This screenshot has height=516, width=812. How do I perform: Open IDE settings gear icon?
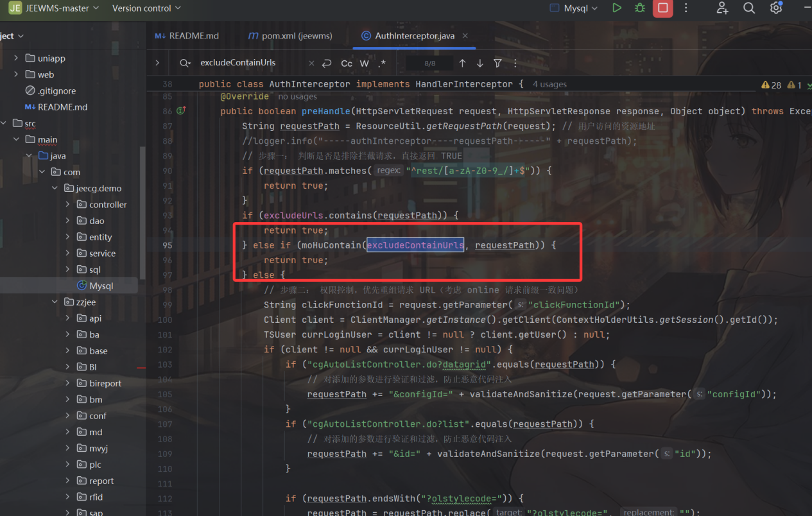click(x=776, y=8)
